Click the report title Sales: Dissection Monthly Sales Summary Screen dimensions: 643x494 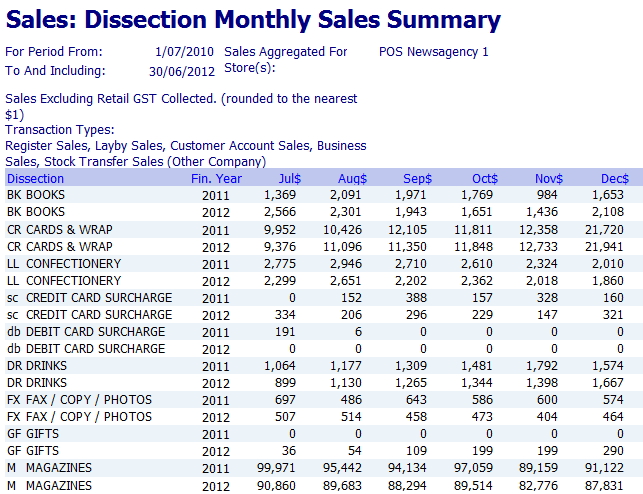253,20
